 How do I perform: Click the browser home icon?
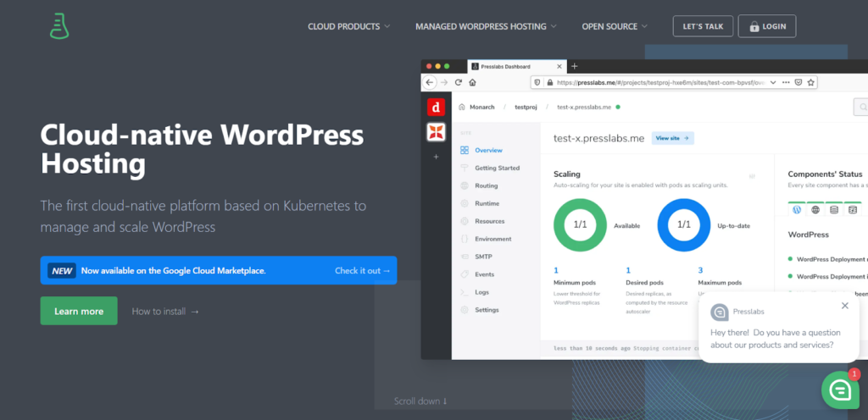coord(472,82)
